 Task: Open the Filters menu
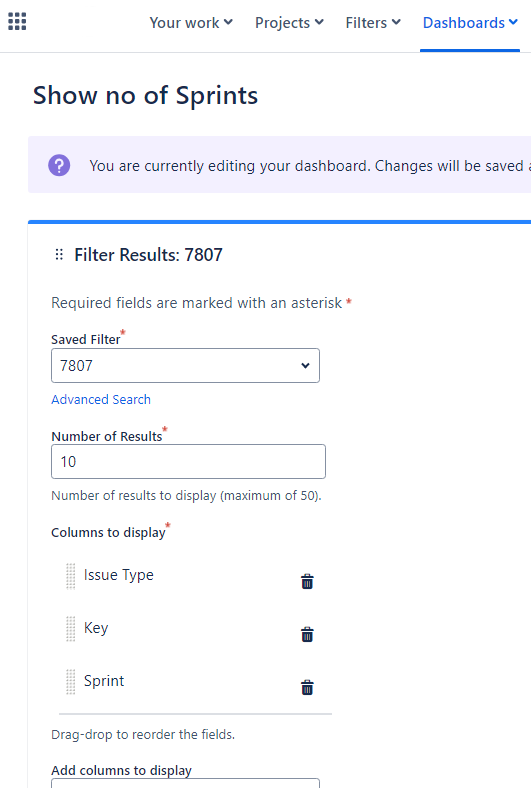pos(373,23)
